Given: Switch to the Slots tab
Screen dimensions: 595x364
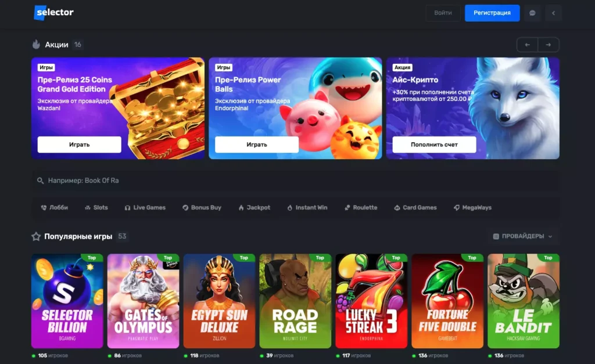Looking at the screenshot, I should [96, 207].
